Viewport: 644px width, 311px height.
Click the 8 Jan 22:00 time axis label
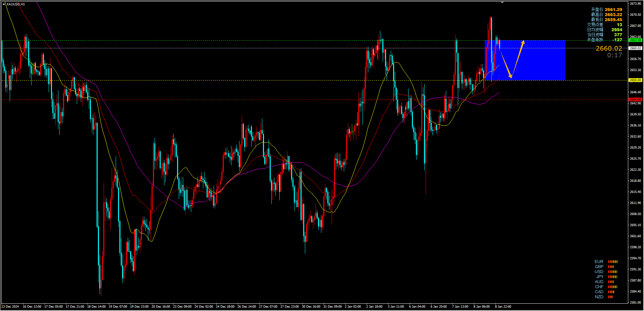(503, 307)
